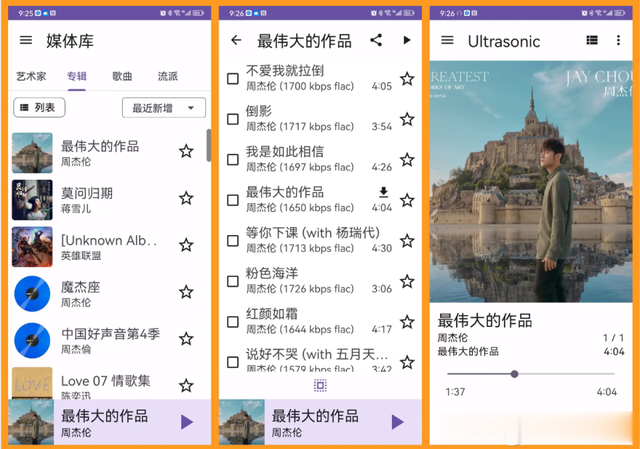Star the album 魔杰座
The height and width of the screenshot is (449, 640).
coord(186,292)
